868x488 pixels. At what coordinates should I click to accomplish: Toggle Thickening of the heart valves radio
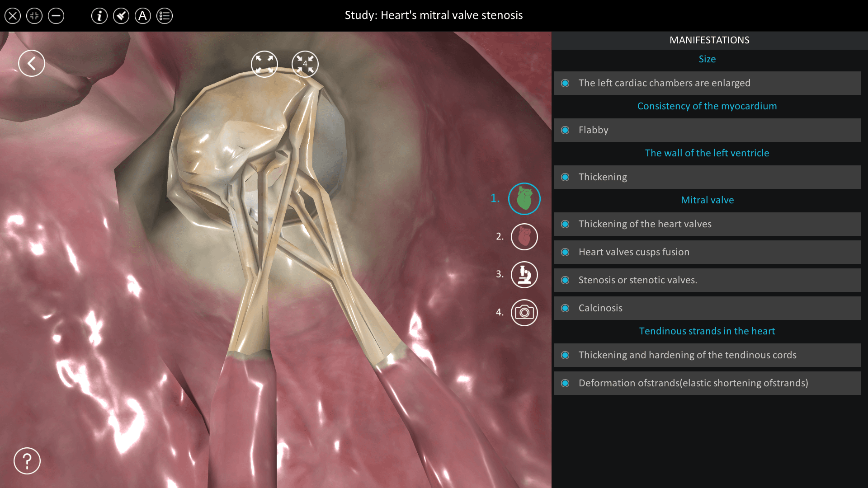[x=565, y=224]
